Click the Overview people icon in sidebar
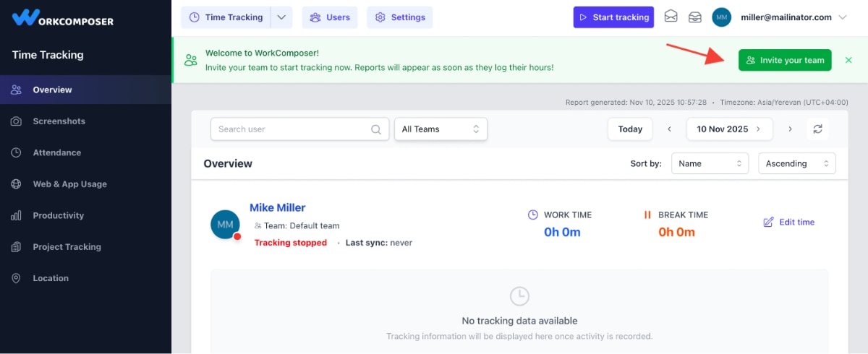 click(x=16, y=90)
